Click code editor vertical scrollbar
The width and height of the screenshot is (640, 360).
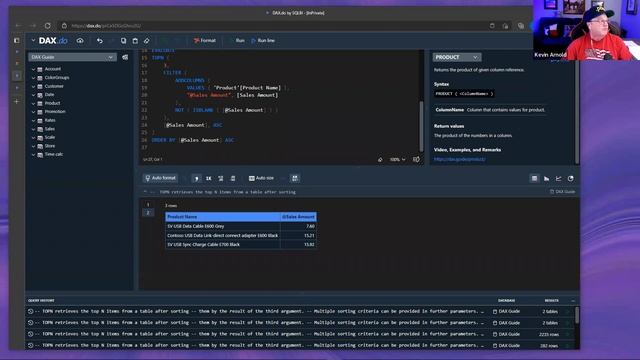click(421, 126)
